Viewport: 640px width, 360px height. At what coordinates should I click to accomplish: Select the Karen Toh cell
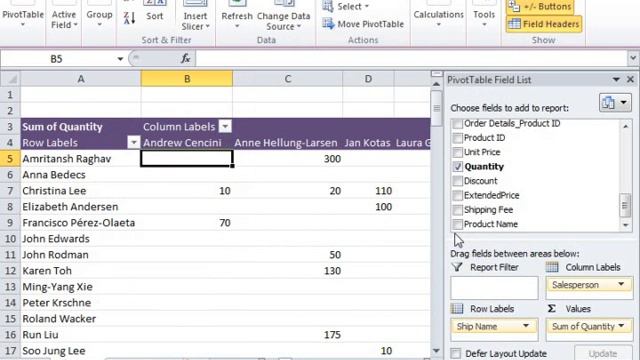pyautogui.click(x=80, y=271)
